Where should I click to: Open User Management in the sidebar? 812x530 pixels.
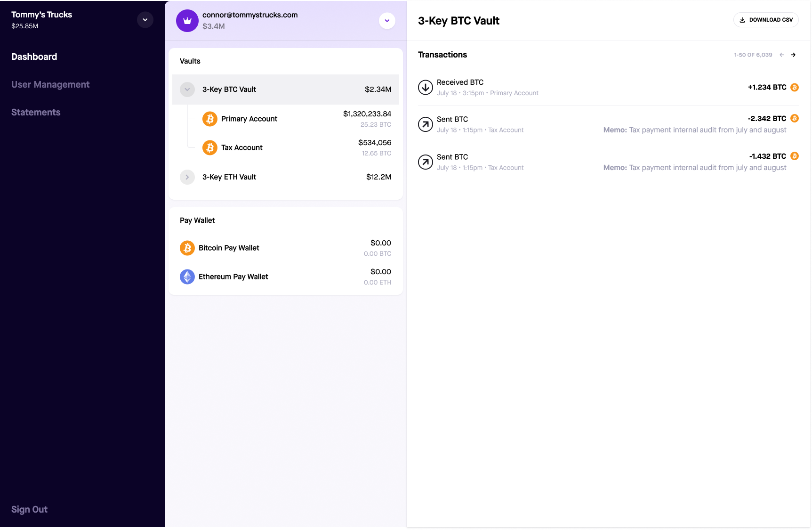coord(50,84)
